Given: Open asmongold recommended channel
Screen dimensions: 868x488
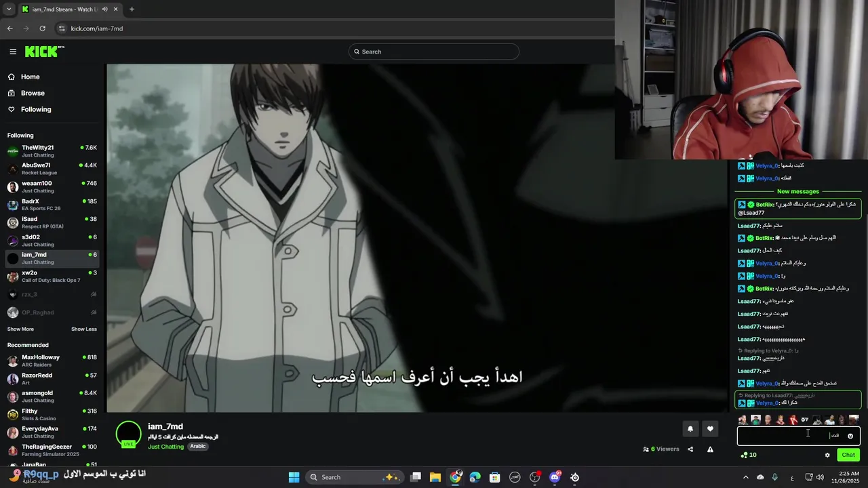Looking at the screenshot, I should pyautogui.click(x=52, y=396).
